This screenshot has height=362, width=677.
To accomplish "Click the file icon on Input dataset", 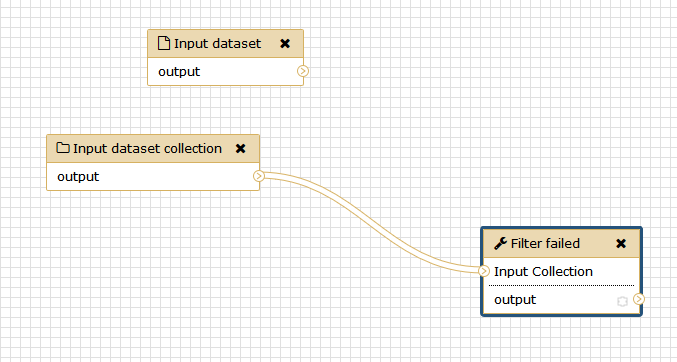I will click(164, 43).
